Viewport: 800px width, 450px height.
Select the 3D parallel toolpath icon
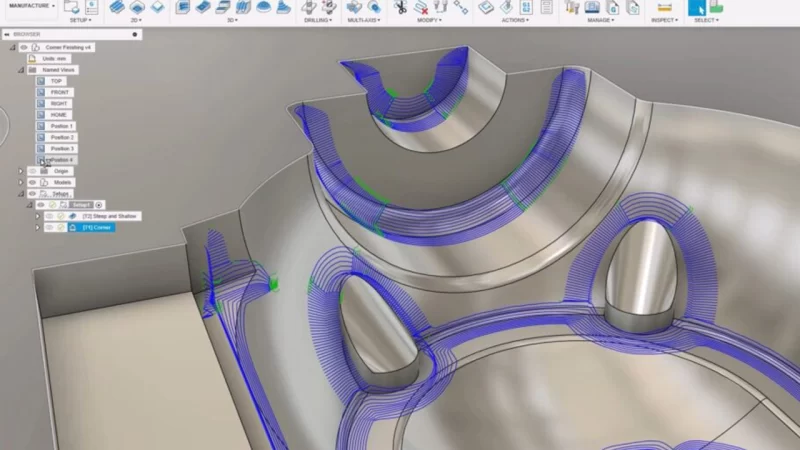[x=243, y=7]
